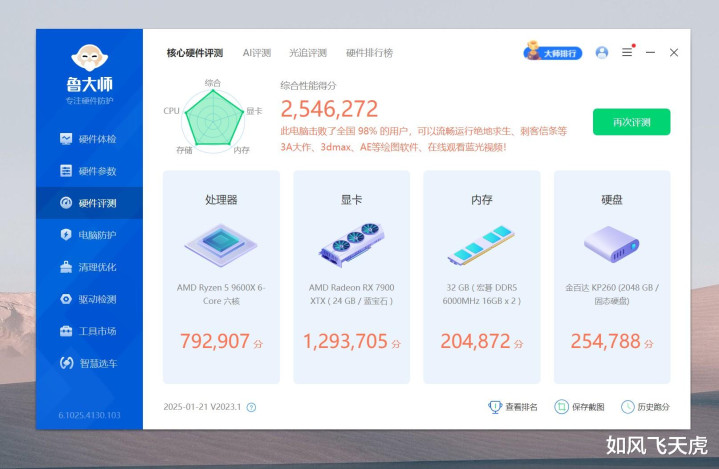Click the memory stick illustration
Screen dimensions: 719x469
tap(481, 245)
